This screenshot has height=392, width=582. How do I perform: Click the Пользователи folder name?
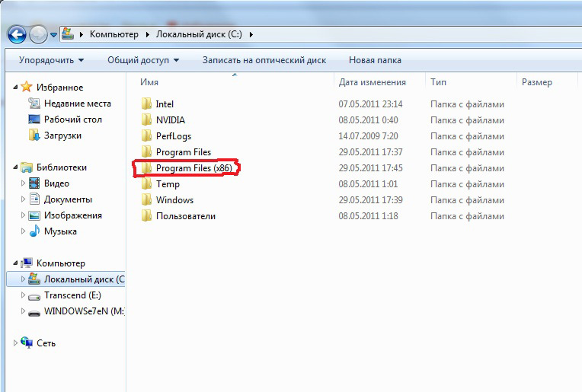(186, 216)
